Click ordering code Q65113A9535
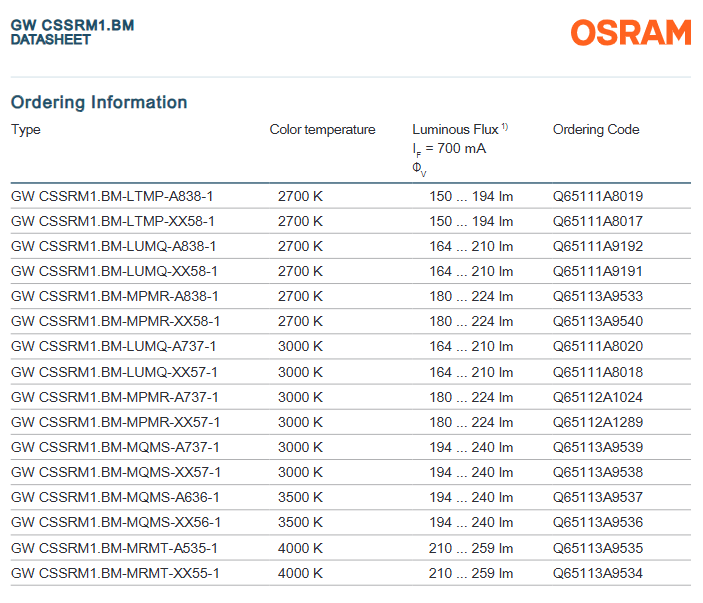This screenshot has width=703, height=603. point(598,549)
